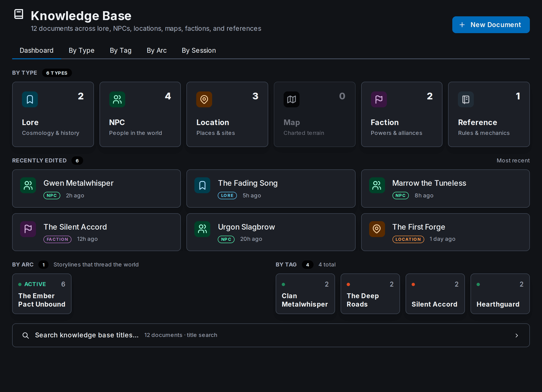Click the search magnifier icon
The image size is (542, 392).
pos(25,336)
